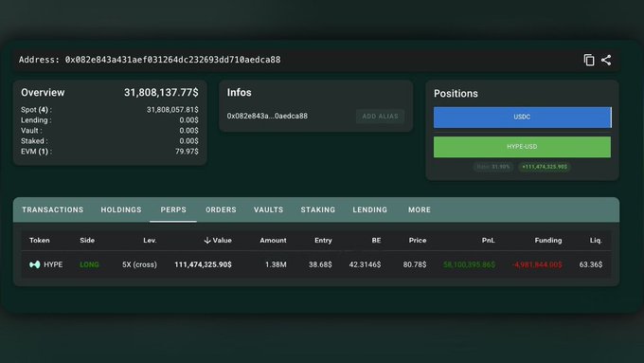Click the 80.78$ price cell
Image resolution: width=644 pixels, height=363 pixels.
coord(415,264)
